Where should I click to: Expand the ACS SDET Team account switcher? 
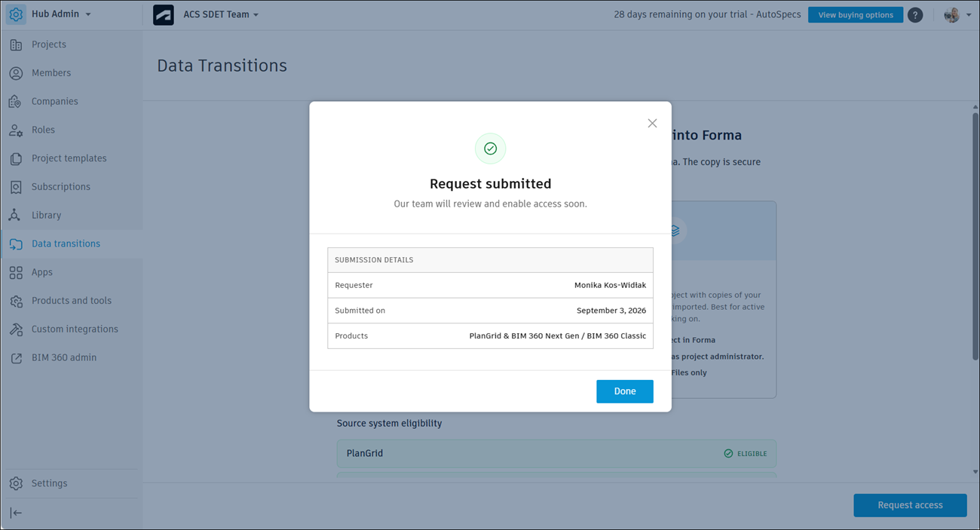pyautogui.click(x=221, y=14)
